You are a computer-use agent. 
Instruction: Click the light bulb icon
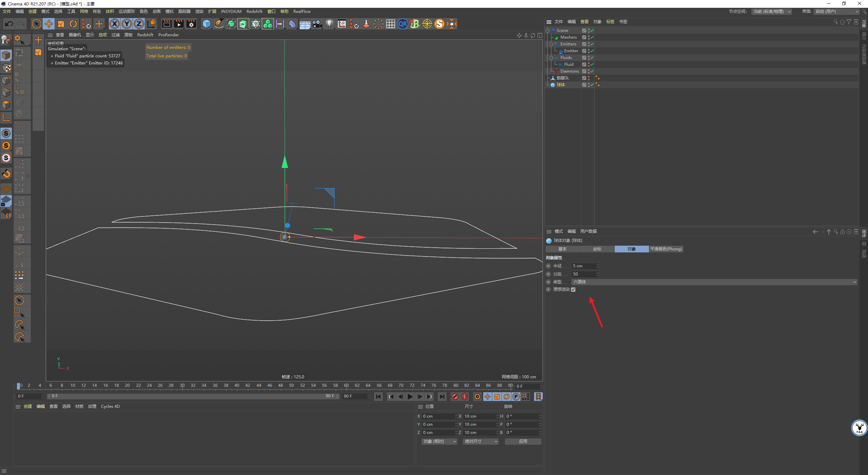(x=329, y=24)
